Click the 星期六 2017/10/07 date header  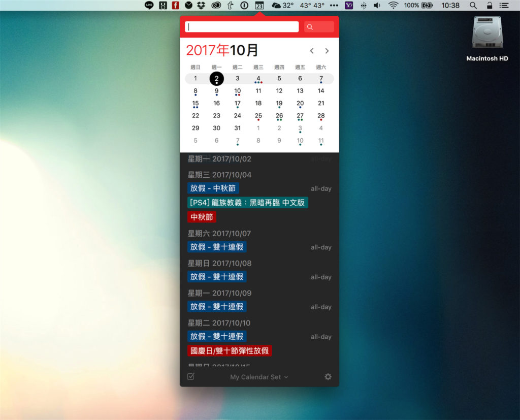(x=219, y=234)
